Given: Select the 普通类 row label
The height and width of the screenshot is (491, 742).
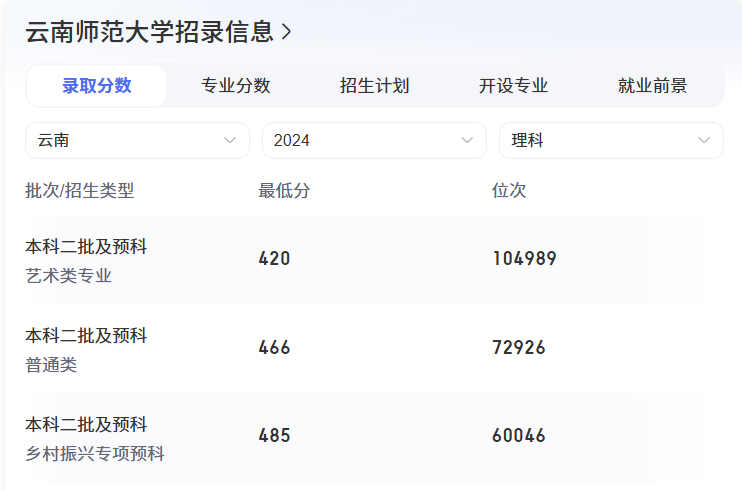Looking at the screenshot, I should [51, 365].
